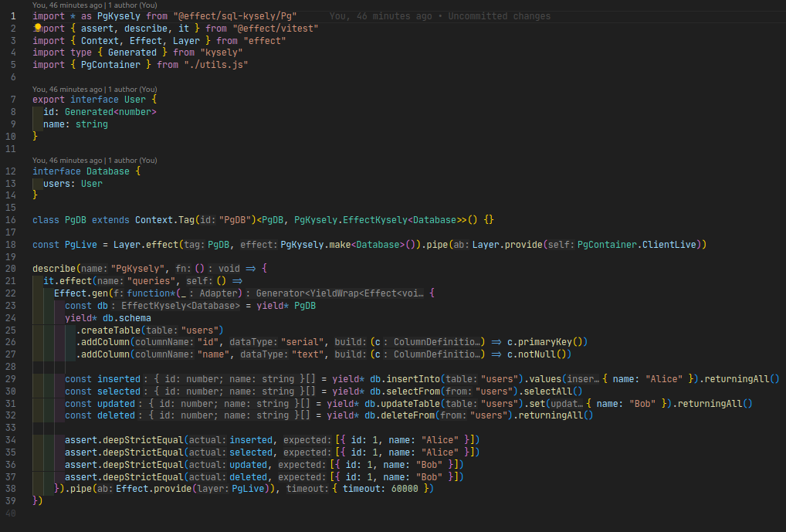The height and width of the screenshot is (532, 786).
Task: Click 'db.insertInto' method call
Action: point(405,379)
